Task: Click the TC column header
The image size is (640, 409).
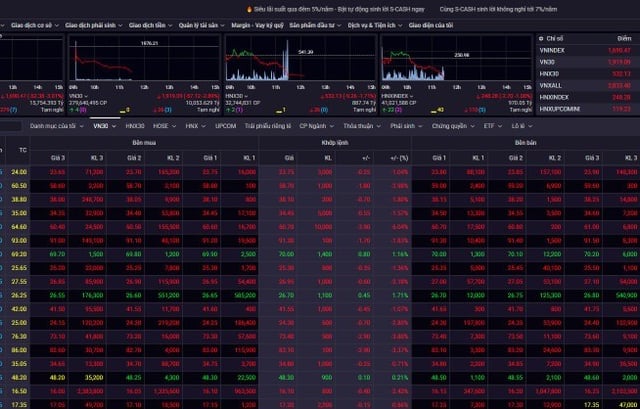Action: (x=23, y=148)
